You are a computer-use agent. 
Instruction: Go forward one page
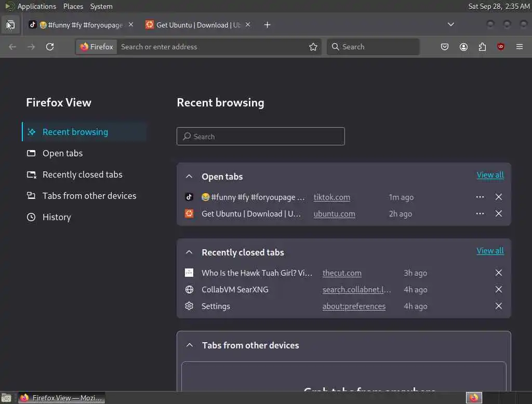(31, 47)
